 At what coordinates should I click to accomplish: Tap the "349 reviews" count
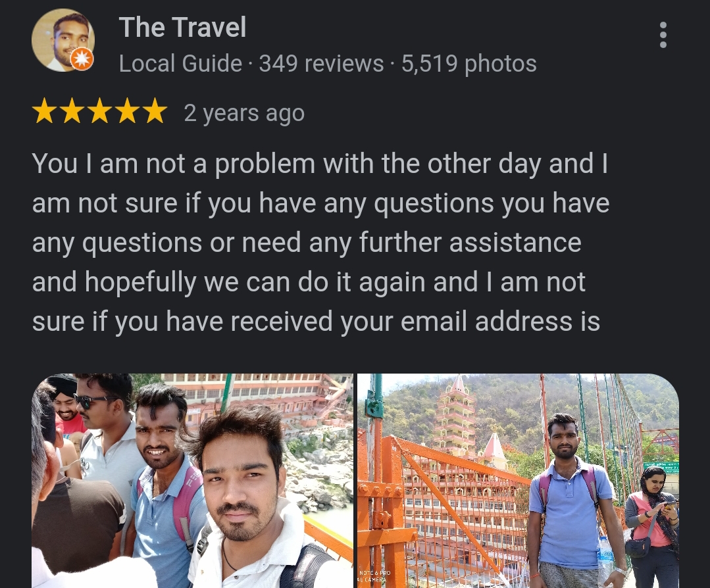tap(322, 63)
